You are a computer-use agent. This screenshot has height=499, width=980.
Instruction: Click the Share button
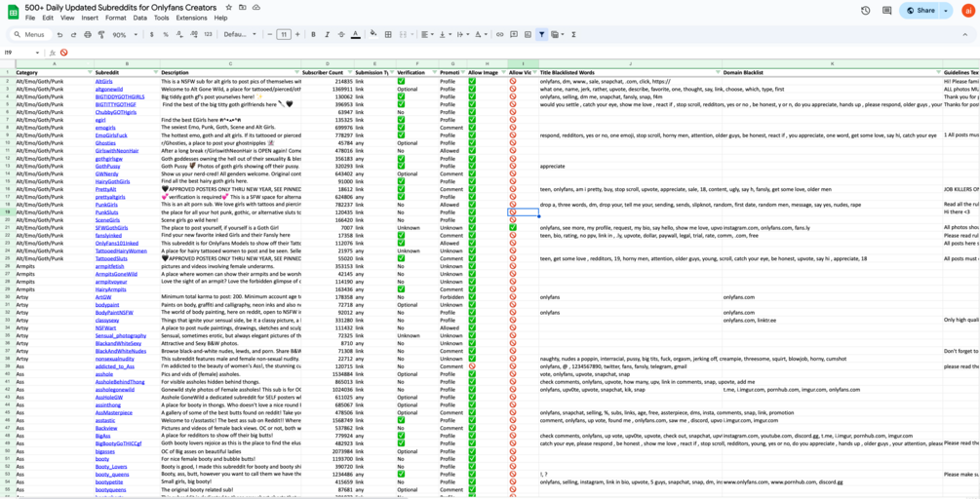click(920, 11)
